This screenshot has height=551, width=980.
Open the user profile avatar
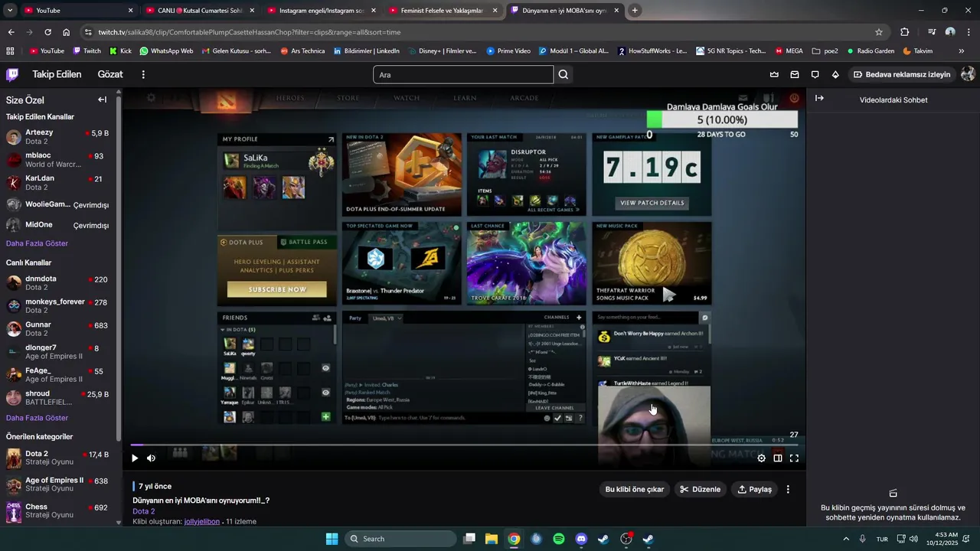pos(968,74)
